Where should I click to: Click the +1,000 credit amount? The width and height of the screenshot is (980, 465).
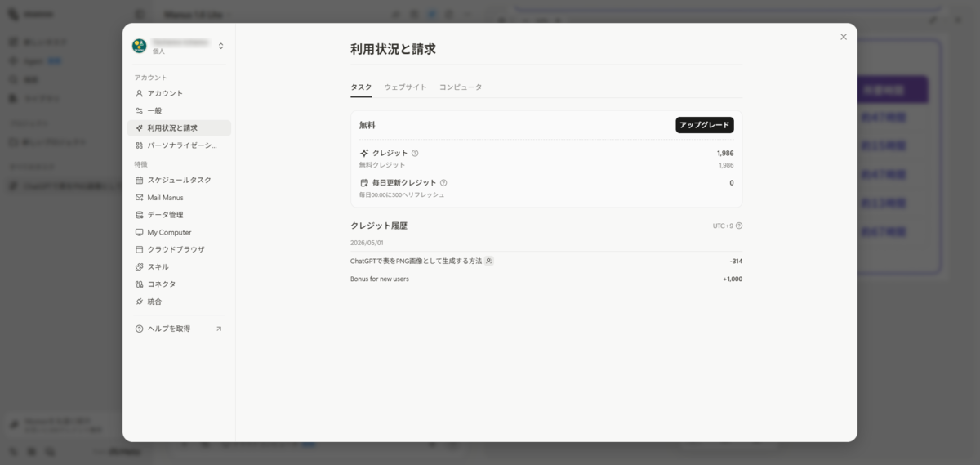[x=733, y=279]
